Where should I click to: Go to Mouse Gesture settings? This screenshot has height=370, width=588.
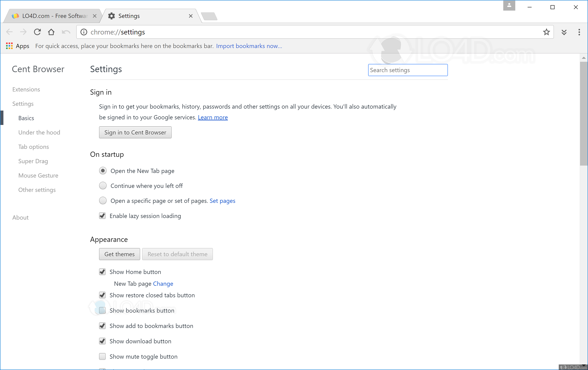38,176
